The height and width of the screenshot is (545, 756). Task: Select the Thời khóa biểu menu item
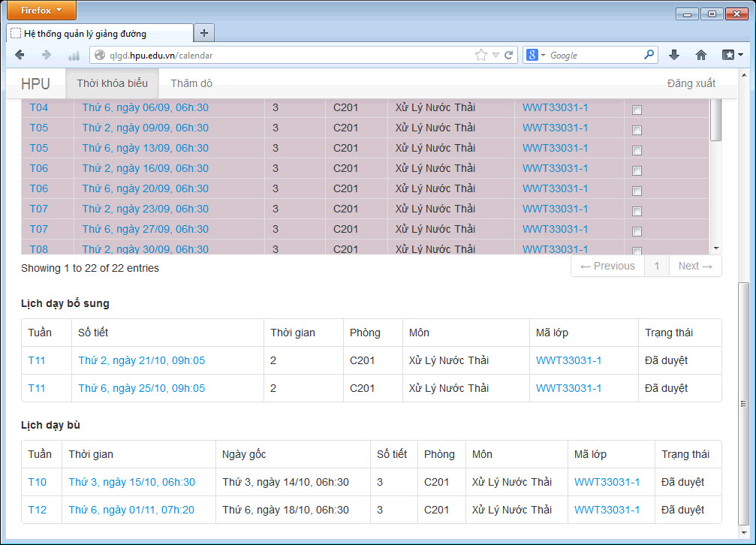pyautogui.click(x=112, y=83)
